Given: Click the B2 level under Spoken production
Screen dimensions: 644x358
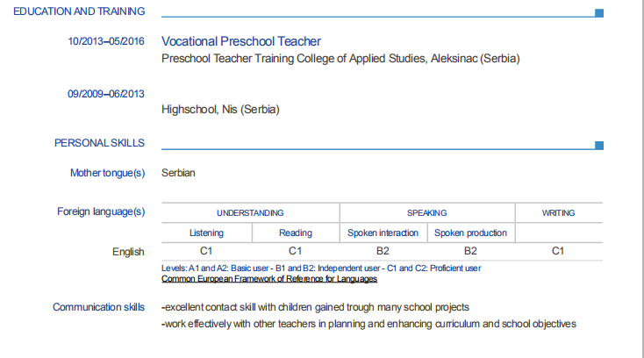Looking at the screenshot, I should pos(471,252).
